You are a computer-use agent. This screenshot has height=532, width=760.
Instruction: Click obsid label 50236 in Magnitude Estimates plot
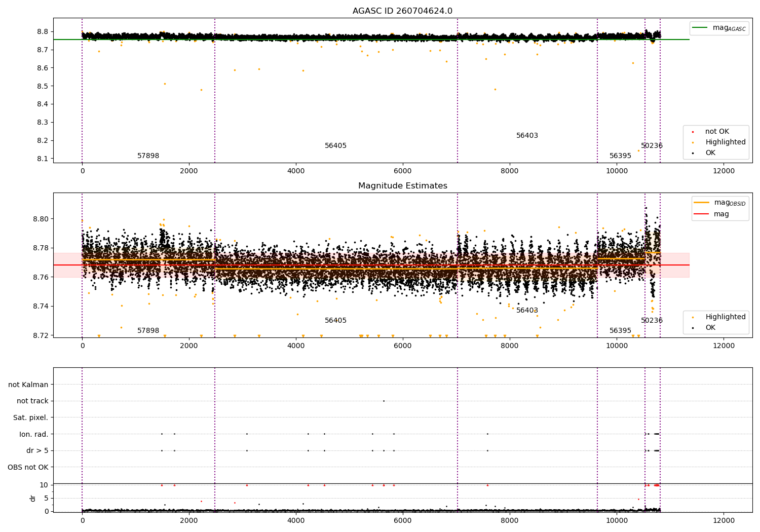pyautogui.click(x=652, y=321)
